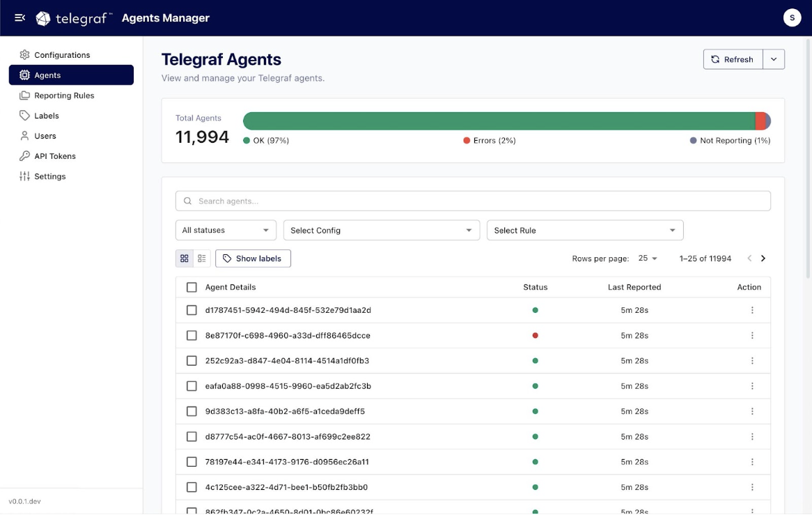Open the Select Config dropdown

382,230
